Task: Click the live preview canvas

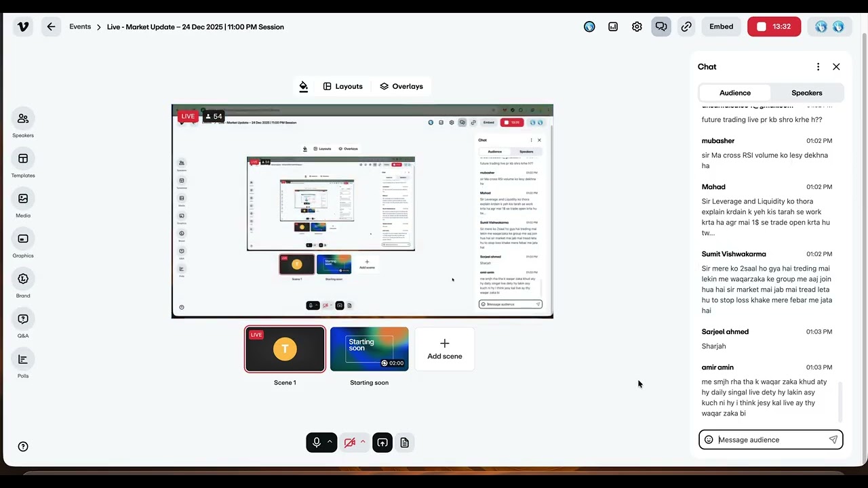Action: pyautogui.click(x=362, y=211)
